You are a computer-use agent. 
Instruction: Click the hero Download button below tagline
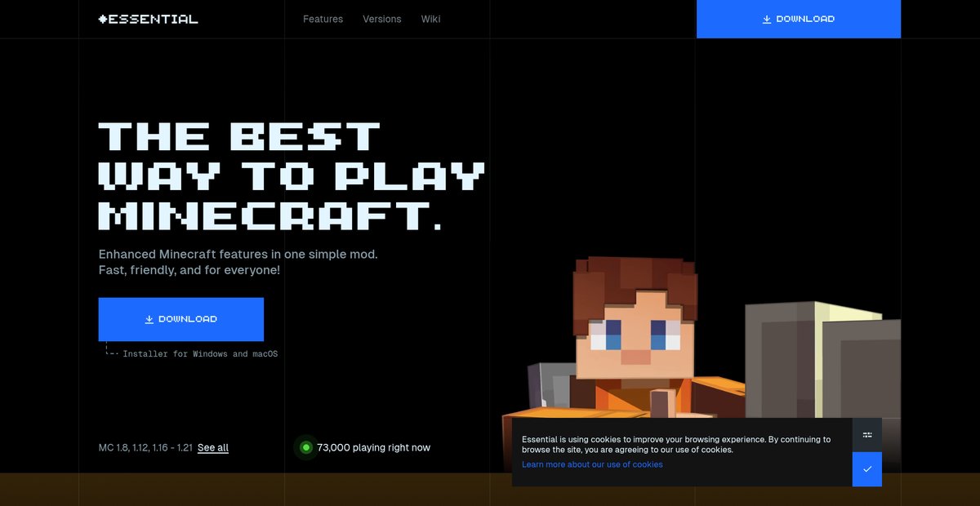coord(181,319)
